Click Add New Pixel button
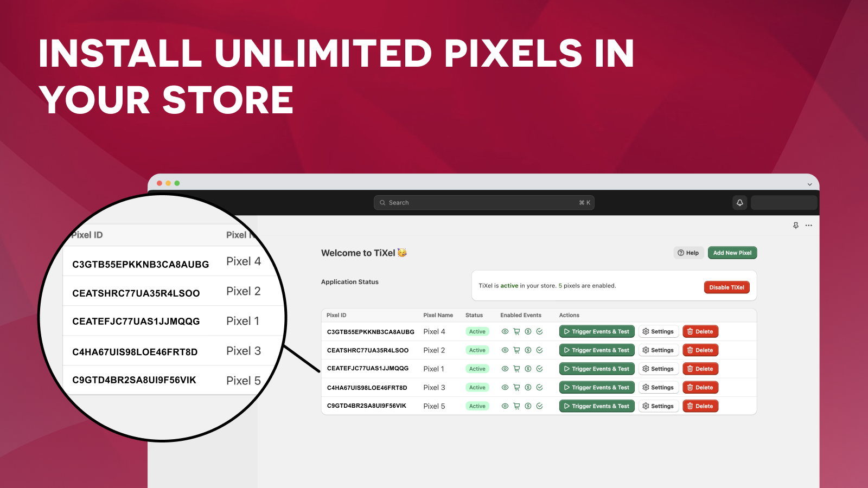Screen dimensions: 868x488 [x=732, y=253]
